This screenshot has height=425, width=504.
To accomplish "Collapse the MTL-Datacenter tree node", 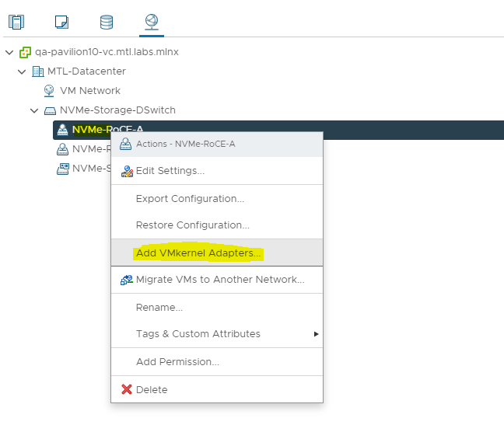I will tap(22, 71).
